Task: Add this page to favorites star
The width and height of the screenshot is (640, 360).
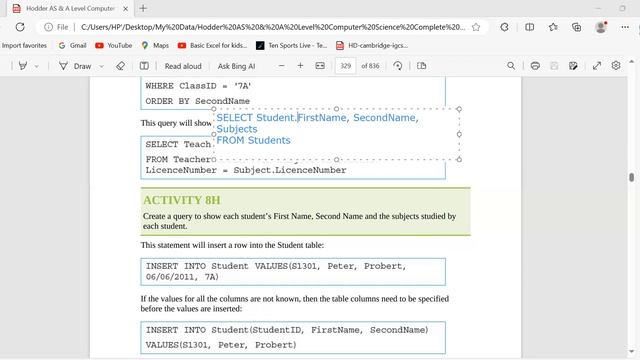Action: coord(476,27)
